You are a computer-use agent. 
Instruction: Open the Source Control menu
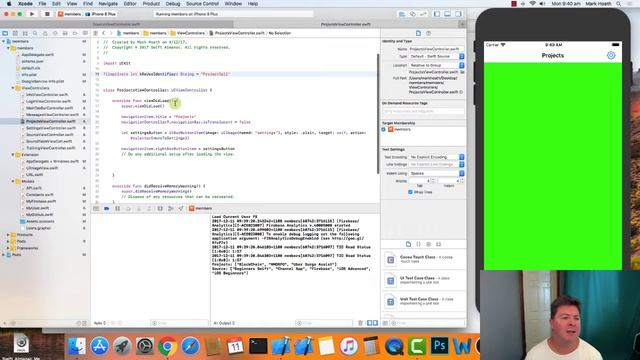pos(202,4)
